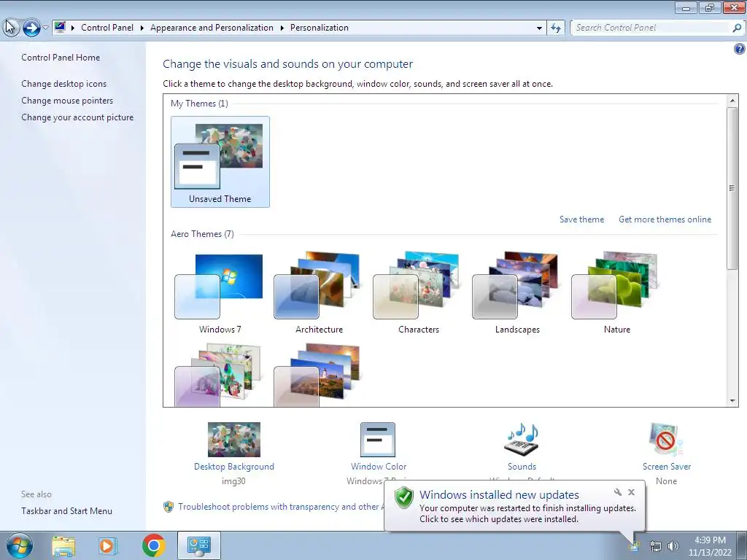Open the taskbar clock showing 4:39 PM

pyautogui.click(x=710, y=546)
